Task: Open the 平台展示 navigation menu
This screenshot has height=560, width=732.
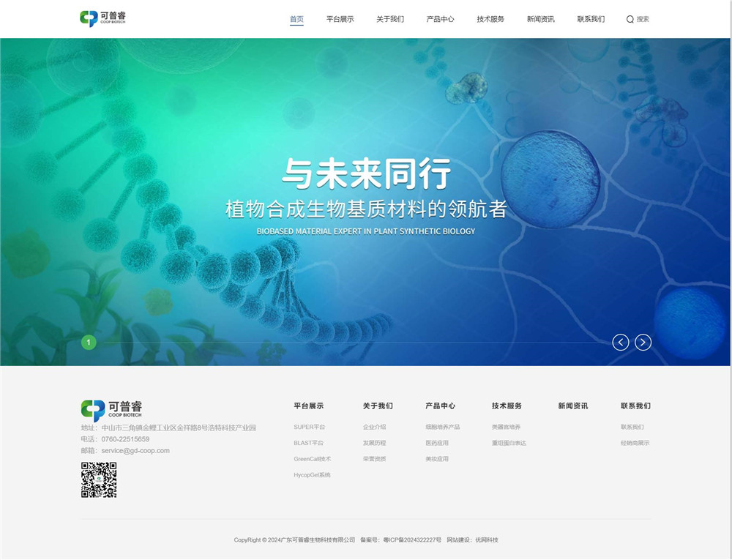Action: coord(340,19)
